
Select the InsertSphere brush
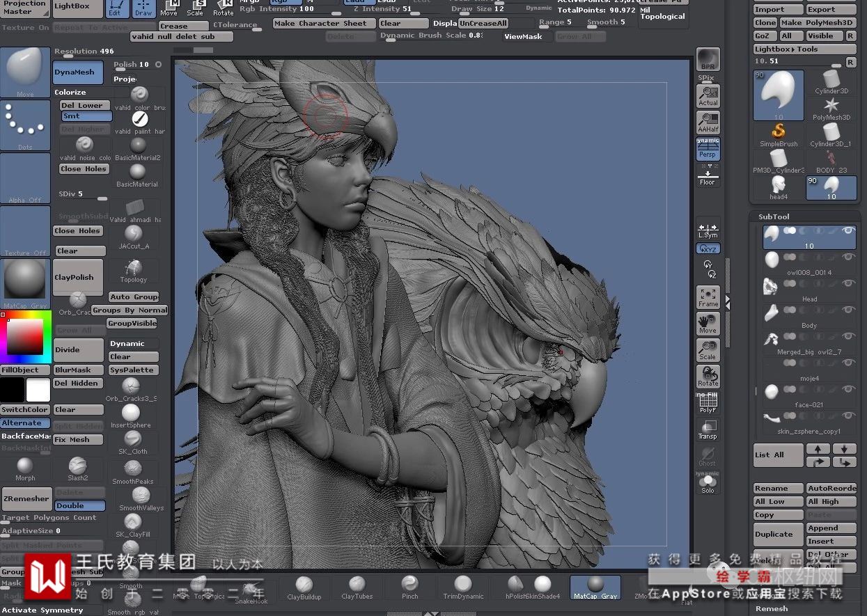click(x=130, y=416)
